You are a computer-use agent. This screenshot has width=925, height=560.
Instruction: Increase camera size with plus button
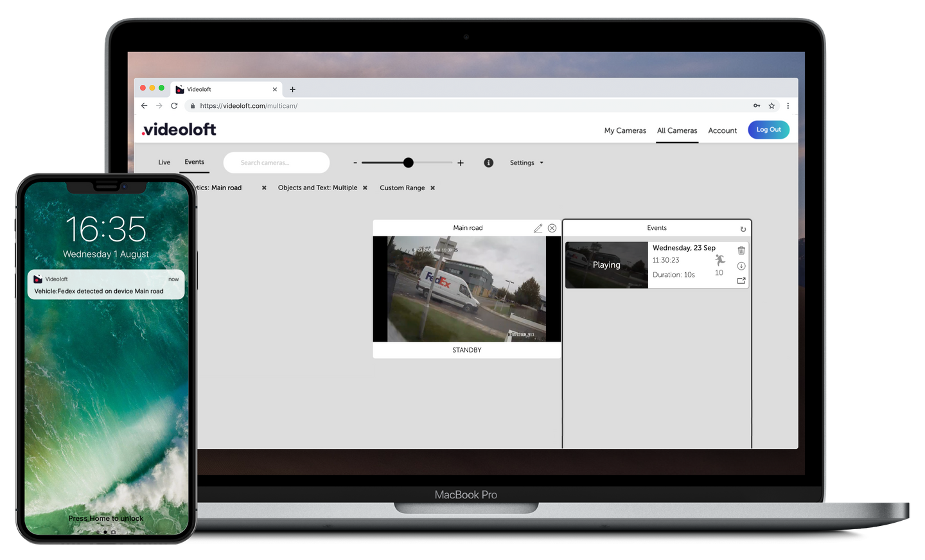point(461,163)
